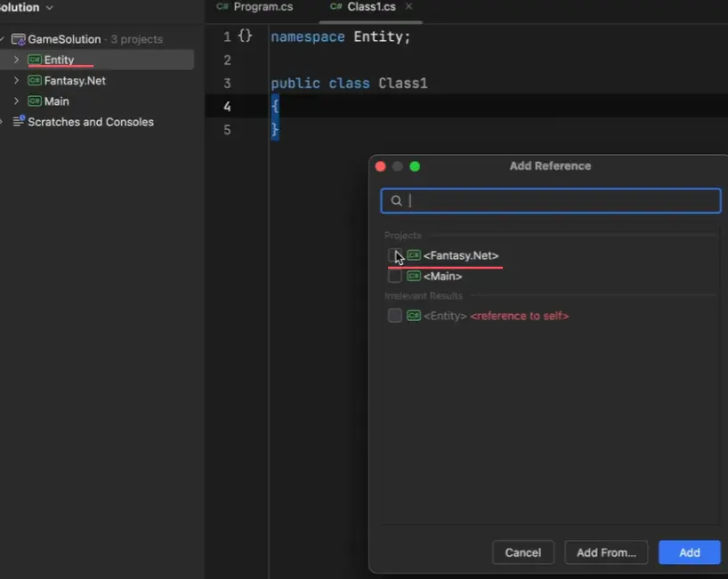Close the Class1.cs tab
The width and height of the screenshot is (728, 579).
[408, 6]
